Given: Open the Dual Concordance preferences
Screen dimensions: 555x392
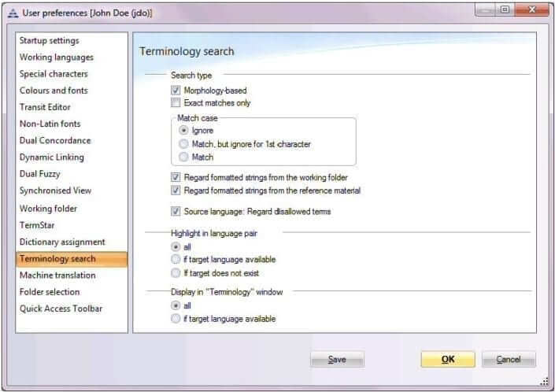Looking at the screenshot, I should coord(55,140).
